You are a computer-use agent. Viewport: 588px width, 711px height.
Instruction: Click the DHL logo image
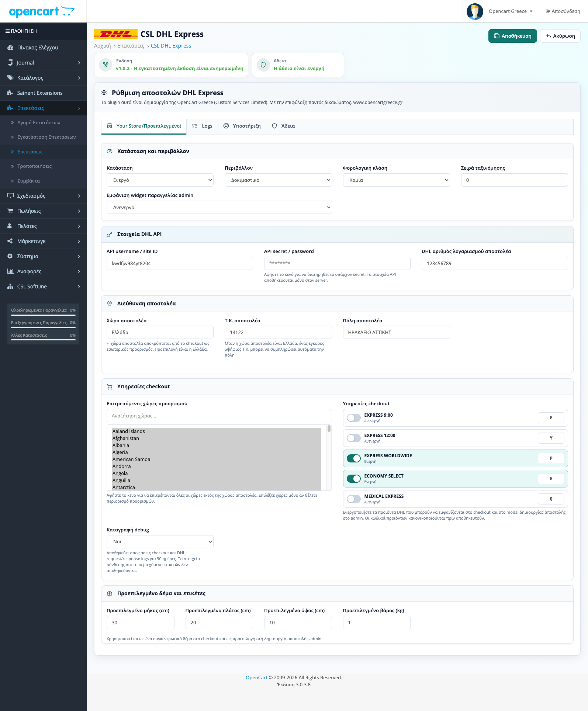pyautogui.click(x=116, y=34)
